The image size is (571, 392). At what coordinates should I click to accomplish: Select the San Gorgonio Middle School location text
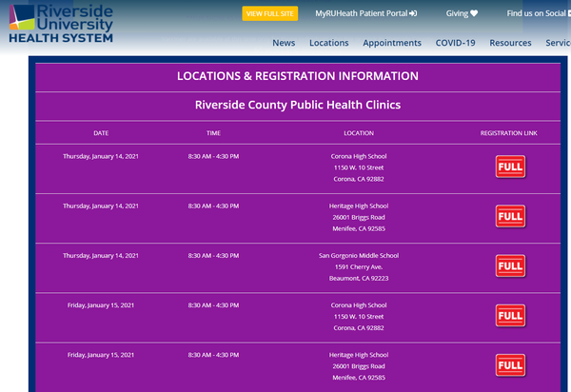[x=359, y=256]
